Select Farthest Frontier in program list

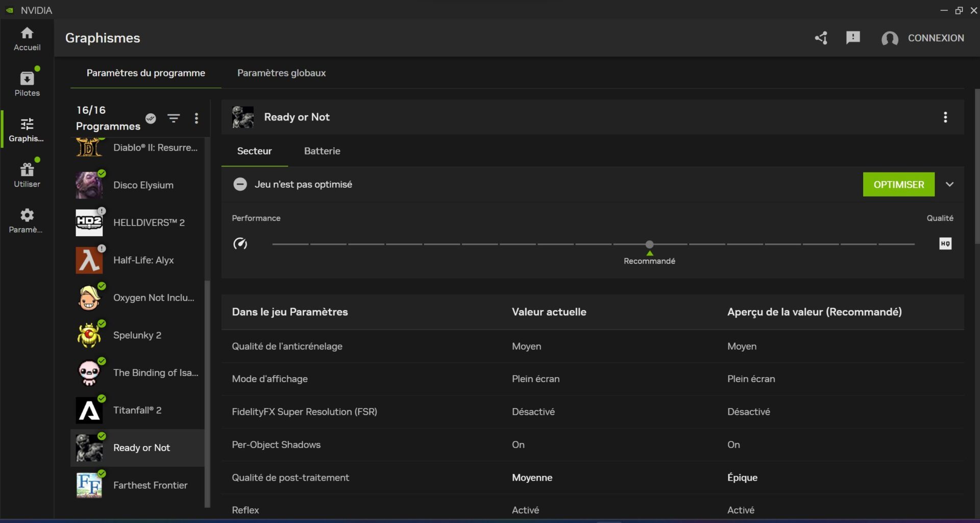137,485
